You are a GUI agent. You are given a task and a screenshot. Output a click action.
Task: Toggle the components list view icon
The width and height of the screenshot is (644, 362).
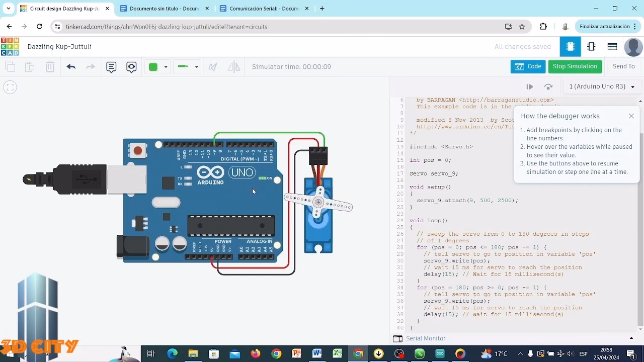click(612, 46)
